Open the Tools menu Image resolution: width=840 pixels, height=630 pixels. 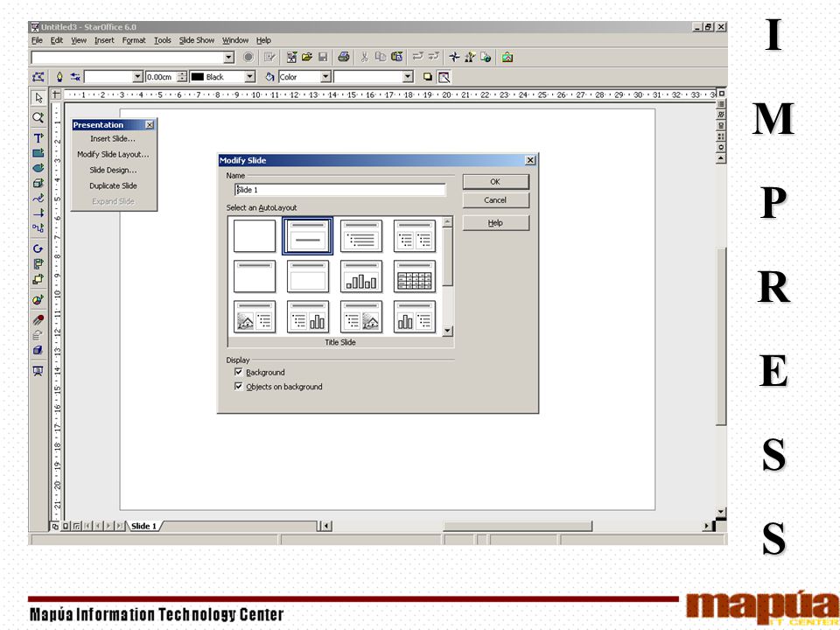163,40
